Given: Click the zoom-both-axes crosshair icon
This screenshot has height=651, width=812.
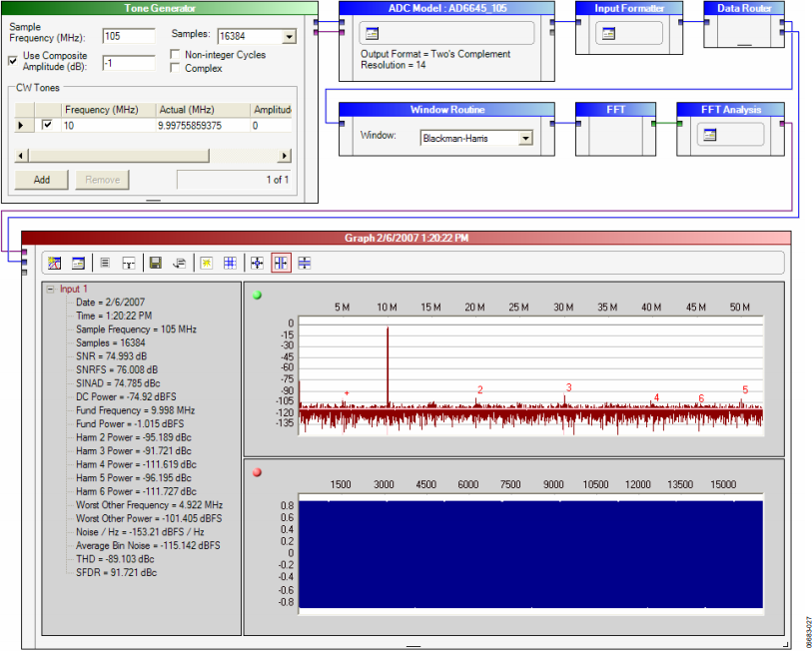Looking at the screenshot, I should [x=257, y=263].
